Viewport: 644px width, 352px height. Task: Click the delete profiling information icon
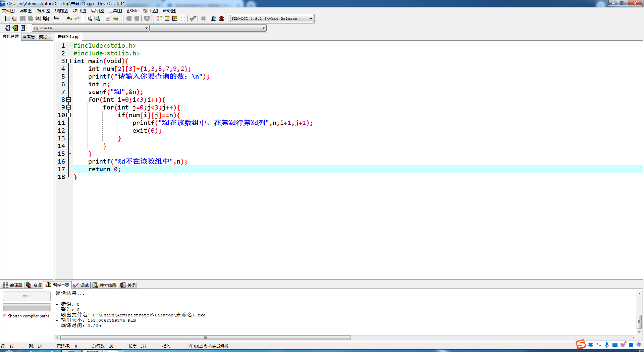[x=221, y=18]
